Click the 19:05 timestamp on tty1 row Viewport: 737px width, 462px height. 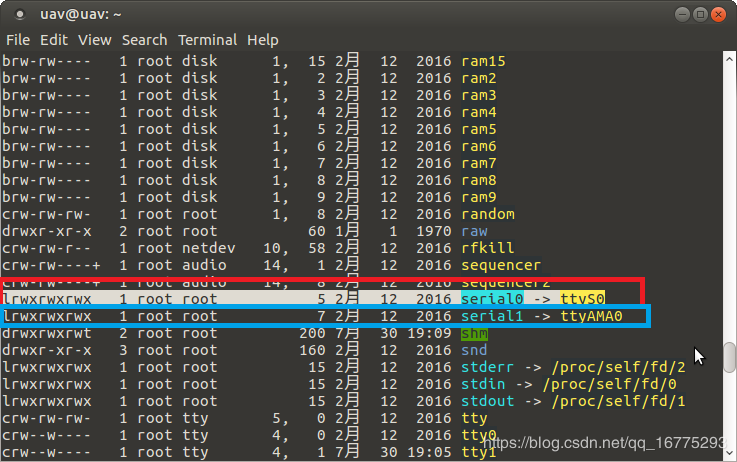click(429, 452)
